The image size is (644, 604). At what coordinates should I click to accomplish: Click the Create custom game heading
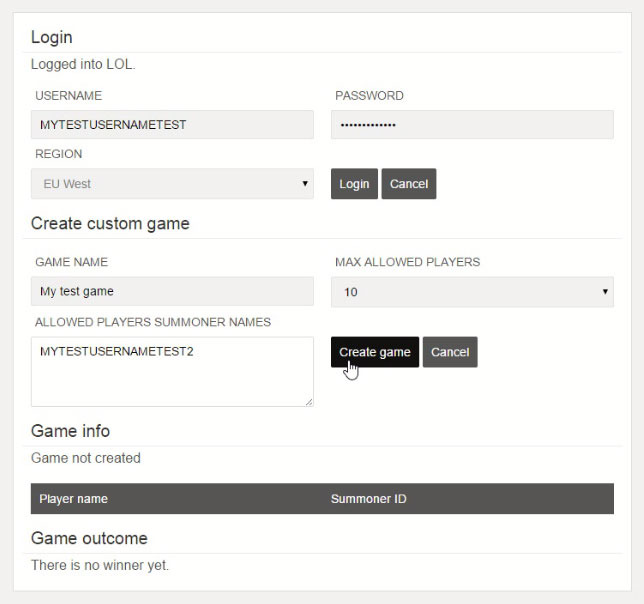coord(110,223)
